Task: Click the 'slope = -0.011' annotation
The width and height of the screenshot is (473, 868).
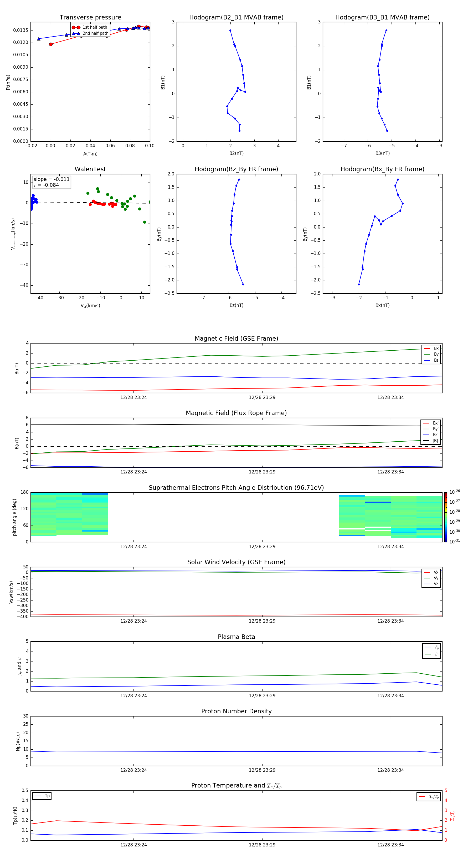Action: click(52, 179)
